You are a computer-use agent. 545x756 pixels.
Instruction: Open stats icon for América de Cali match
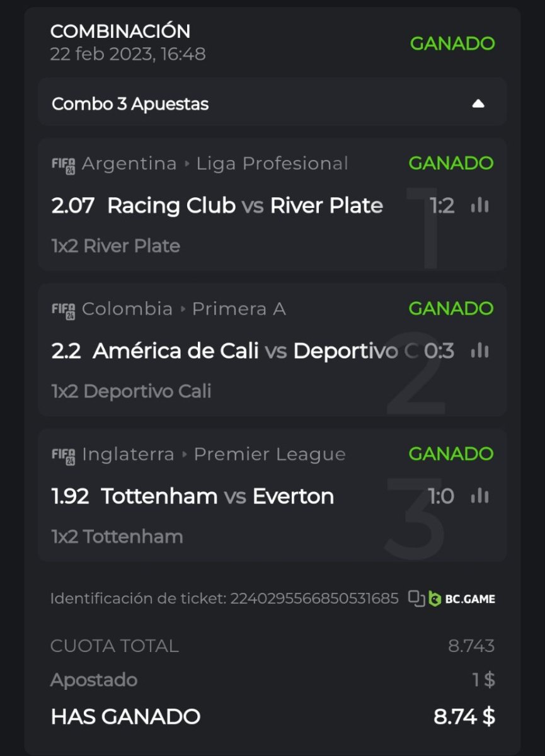(479, 351)
